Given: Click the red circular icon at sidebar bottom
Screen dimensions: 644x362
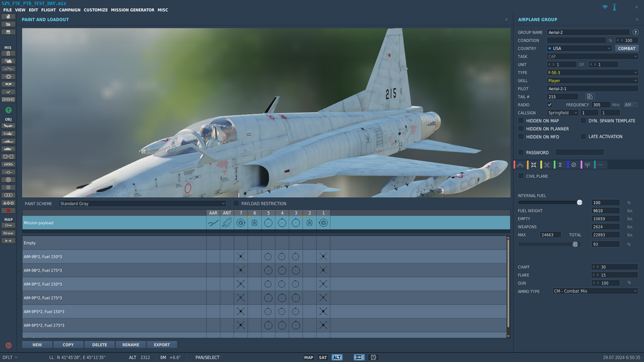Looking at the screenshot, I should click(x=8, y=345).
